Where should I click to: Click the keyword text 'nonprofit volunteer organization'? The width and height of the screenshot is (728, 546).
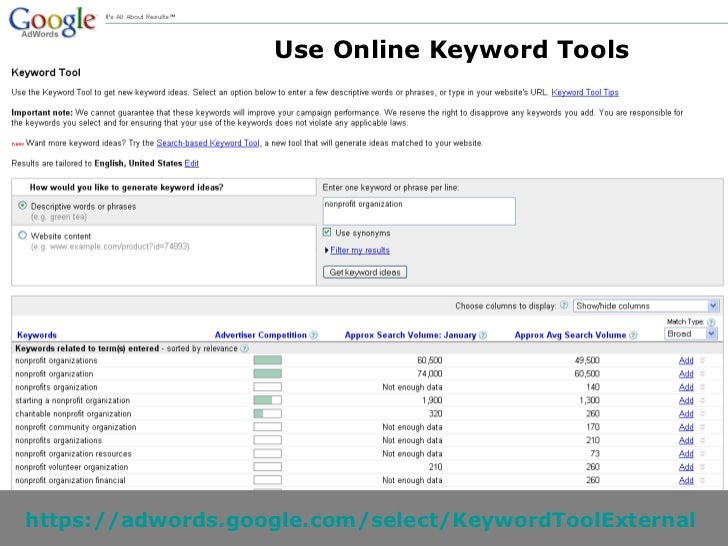tap(72, 467)
